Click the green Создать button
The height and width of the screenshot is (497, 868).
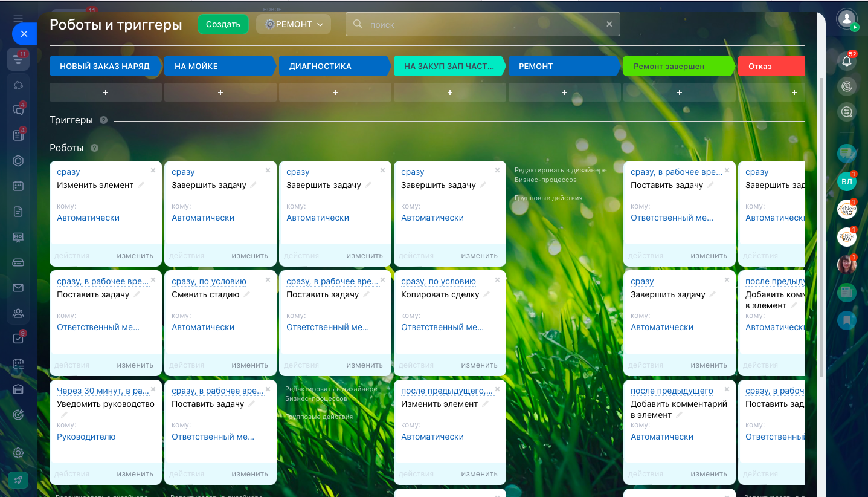click(223, 24)
